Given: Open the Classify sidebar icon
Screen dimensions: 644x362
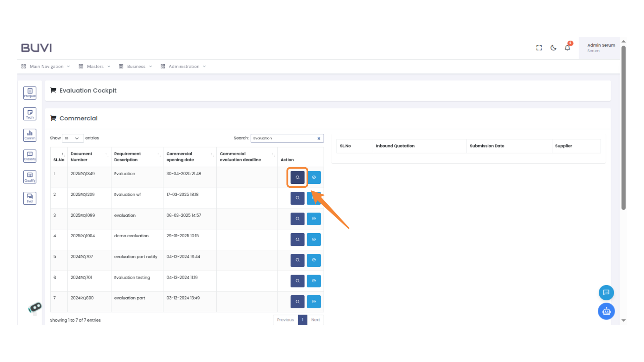Looking at the screenshot, I should tap(30, 156).
